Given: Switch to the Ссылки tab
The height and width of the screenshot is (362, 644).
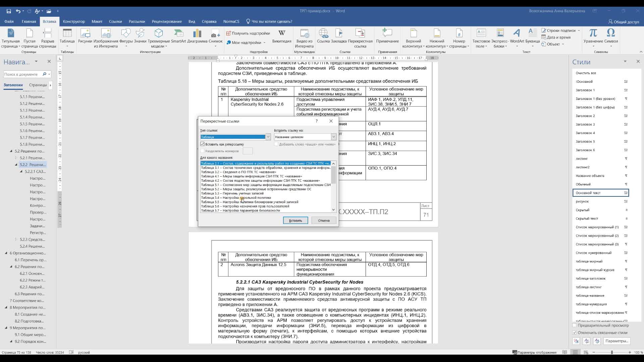Looking at the screenshot, I should click(115, 21).
